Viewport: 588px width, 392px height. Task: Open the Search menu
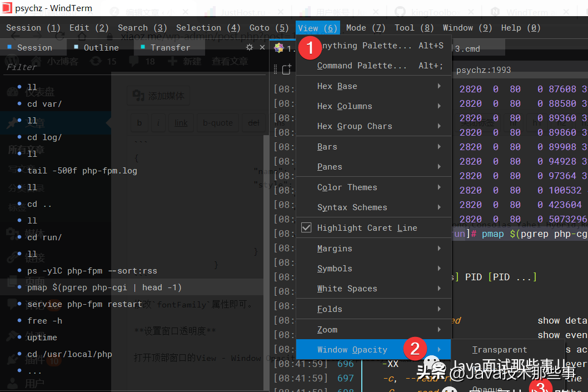coord(142,28)
